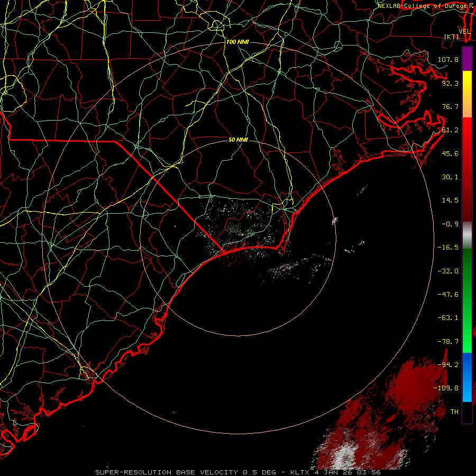
Task: Click the TH legend label
Action: pos(454,412)
